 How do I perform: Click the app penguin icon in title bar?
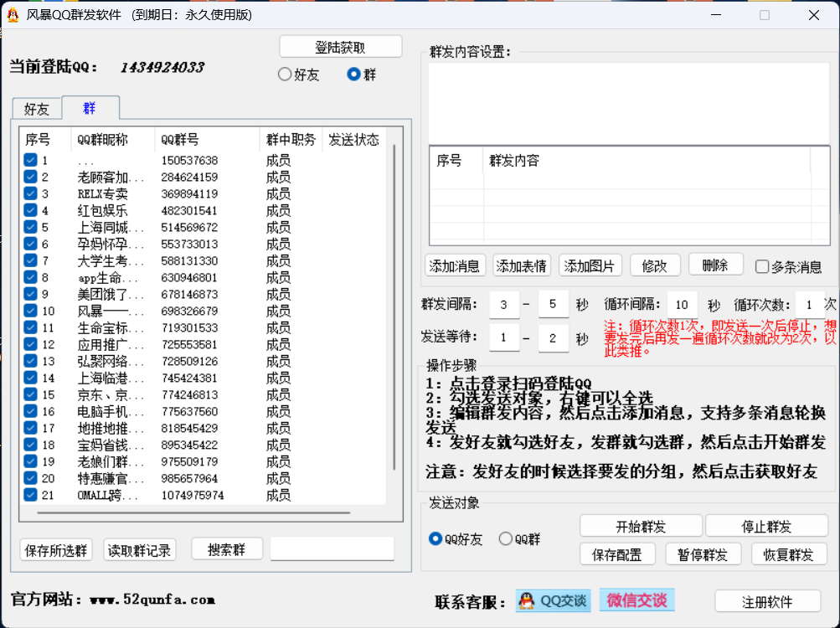(13, 15)
